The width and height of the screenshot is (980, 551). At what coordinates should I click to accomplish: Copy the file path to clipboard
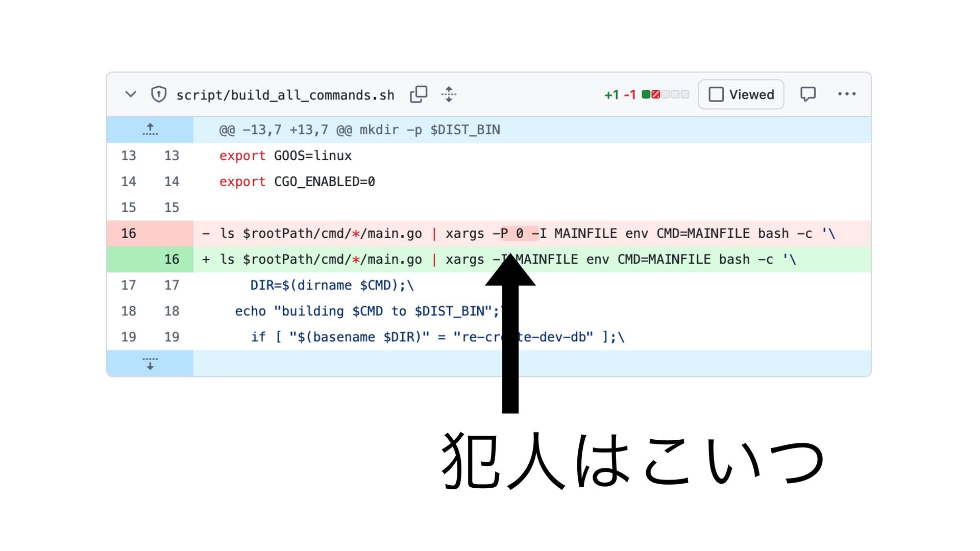419,94
